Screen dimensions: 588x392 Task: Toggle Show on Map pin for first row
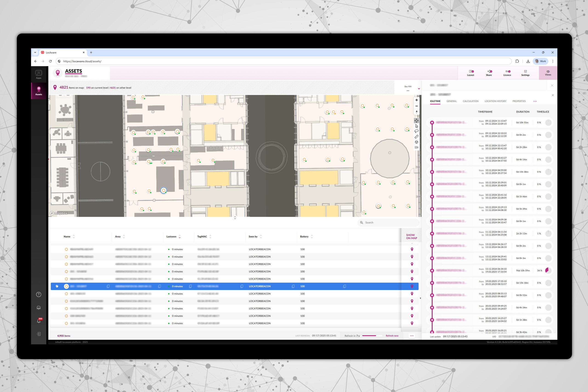[x=412, y=249]
